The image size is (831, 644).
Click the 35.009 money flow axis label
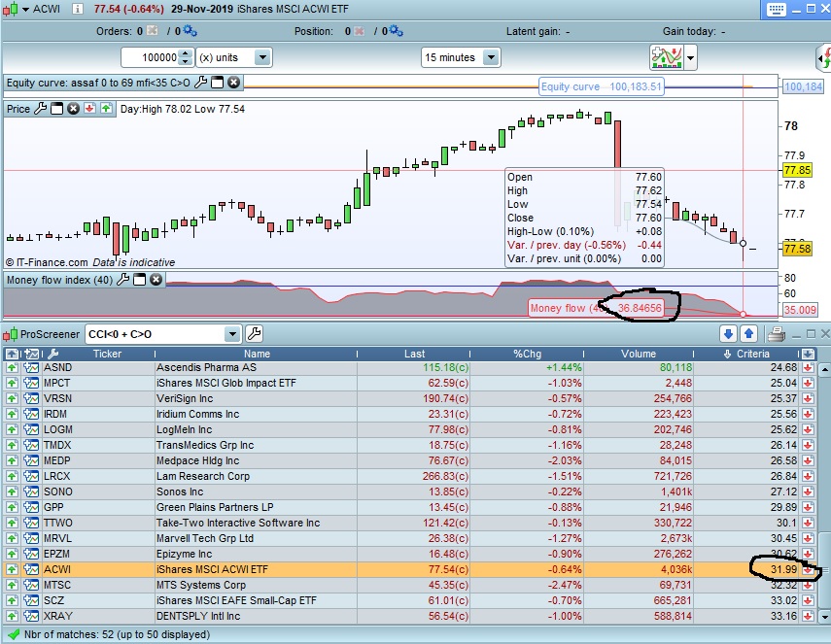pos(800,310)
